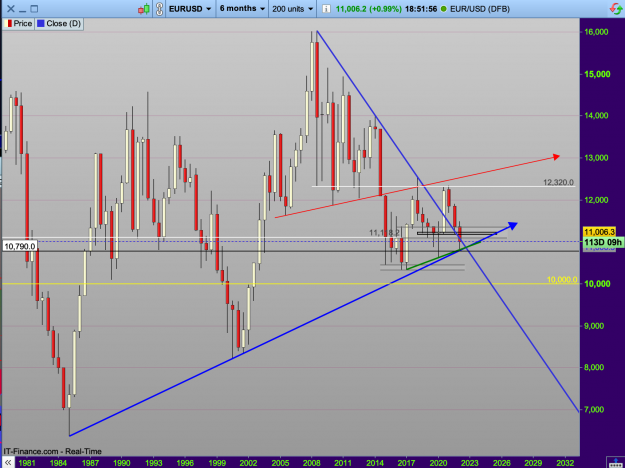Click the blue Close (D) color swatch
625x468 pixels.
pyautogui.click(x=40, y=24)
